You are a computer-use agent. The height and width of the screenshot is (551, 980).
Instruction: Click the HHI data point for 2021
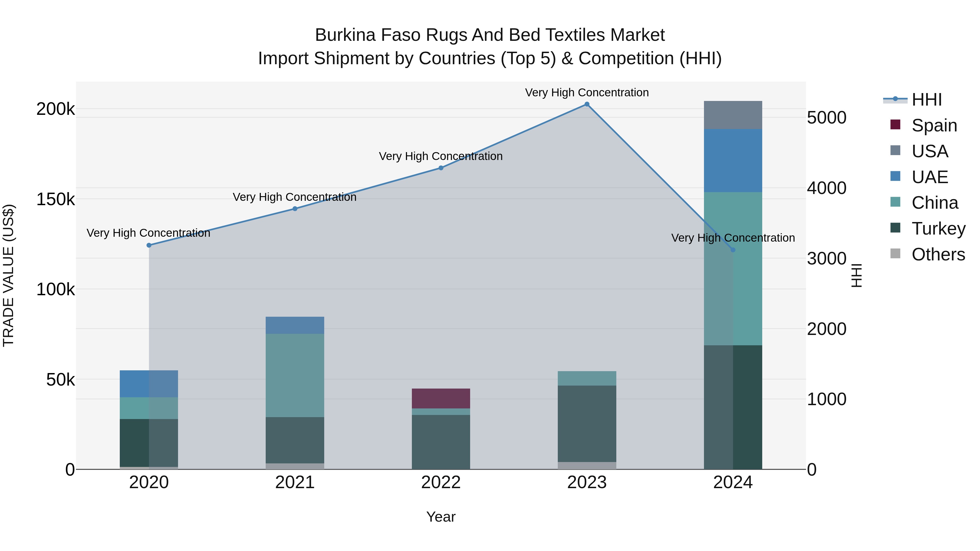295,208
